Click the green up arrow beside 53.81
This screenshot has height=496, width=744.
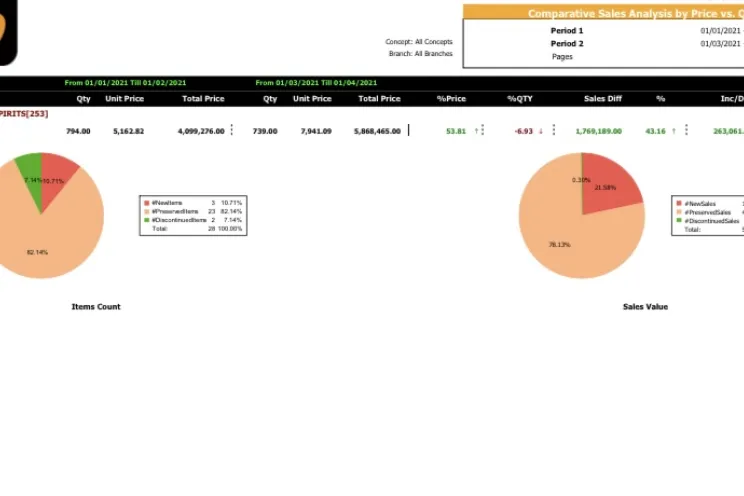click(476, 131)
